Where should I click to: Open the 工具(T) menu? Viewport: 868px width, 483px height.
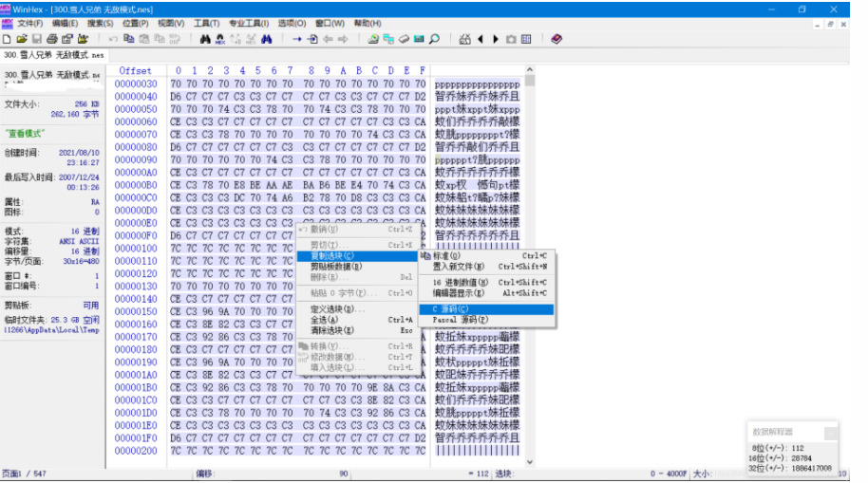click(206, 23)
